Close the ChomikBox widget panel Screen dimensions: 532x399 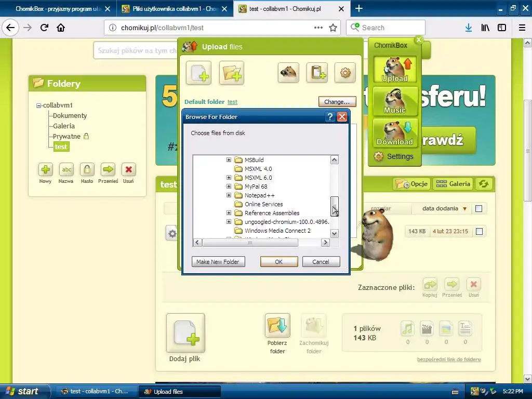pyautogui.click(x=419, y=40)
